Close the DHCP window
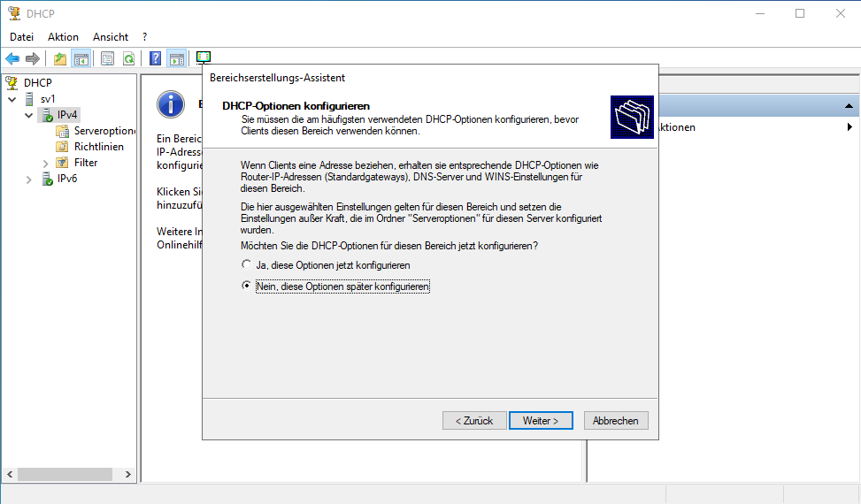The height and width of the screenshot is (504, 861). [x=840, y=13]
